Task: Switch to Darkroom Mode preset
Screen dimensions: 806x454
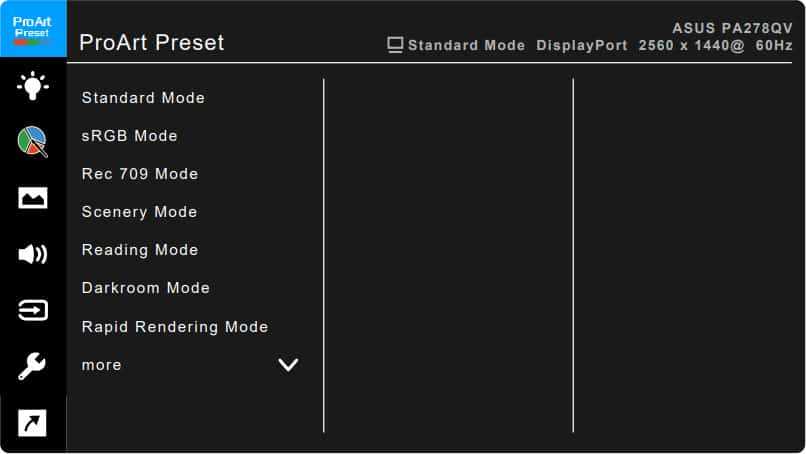Action: (x=146, y=288)
